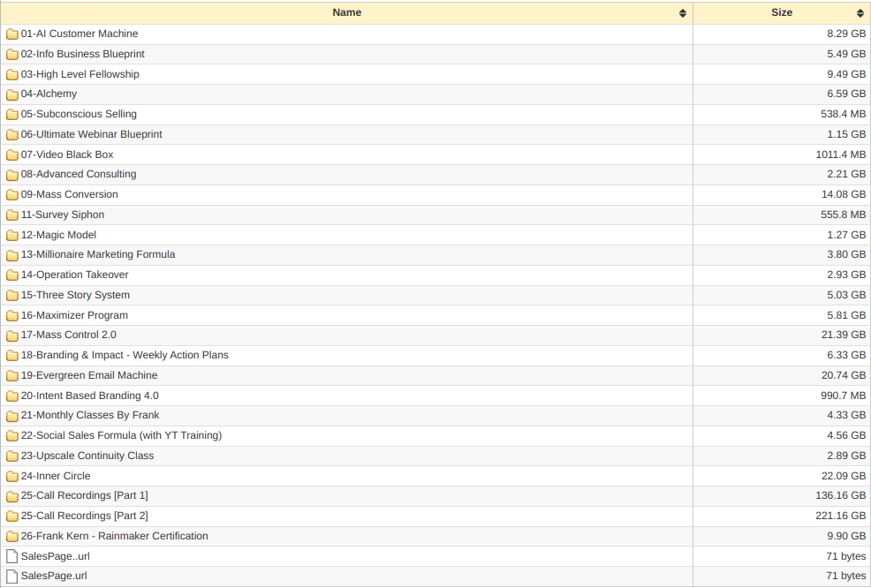Click the folder icon beside 01-AI Customer Machine
This screenshot has width=871, height=588.
pyautogui.click(x=12, y=34)
